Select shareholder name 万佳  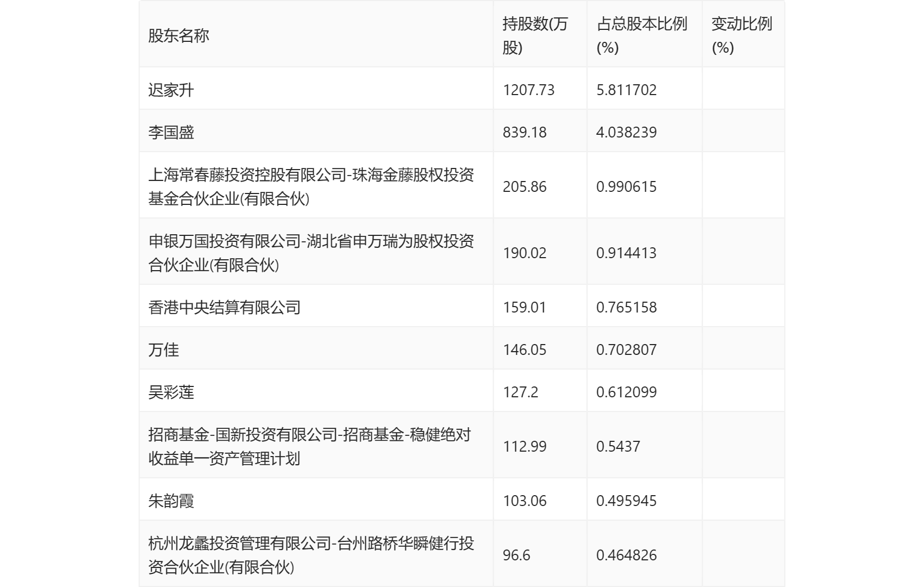[164, 349]
